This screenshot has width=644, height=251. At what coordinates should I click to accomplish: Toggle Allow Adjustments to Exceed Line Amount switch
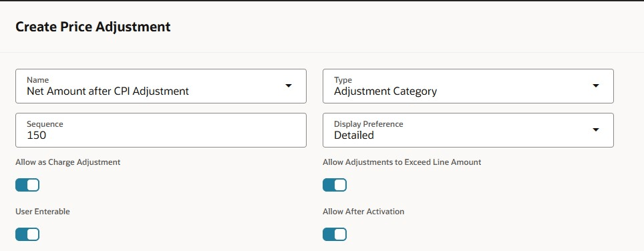[x=335, y=185]
